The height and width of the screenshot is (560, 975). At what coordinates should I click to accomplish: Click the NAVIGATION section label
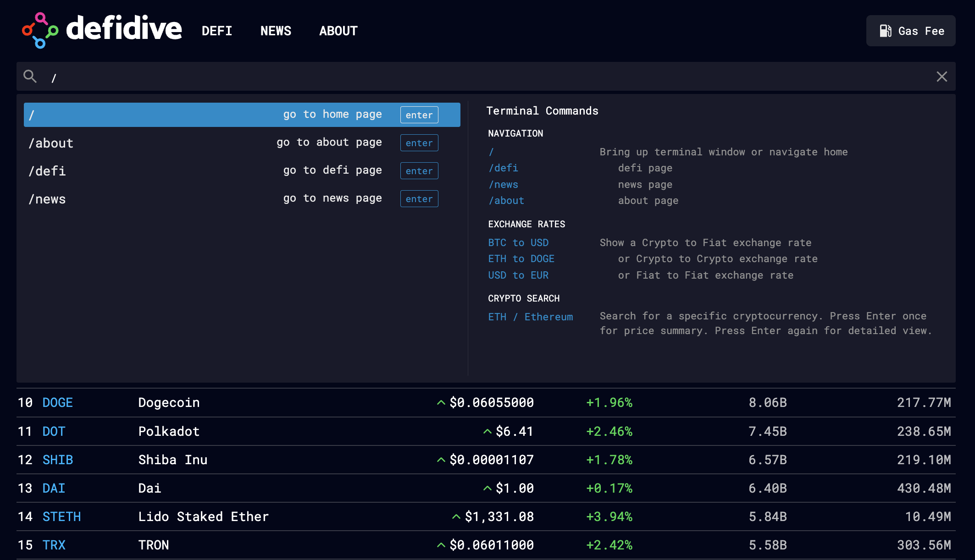click(515, 133)
